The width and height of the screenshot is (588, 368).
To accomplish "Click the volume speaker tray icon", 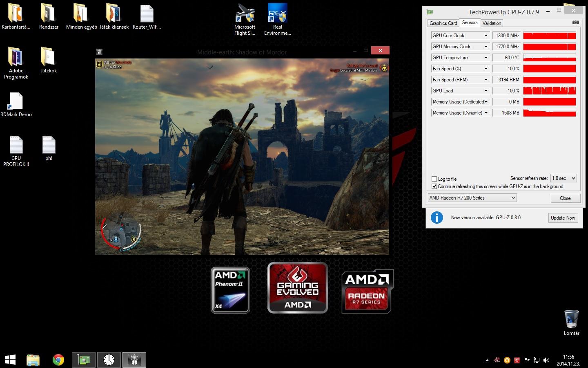I will point(546,360).
